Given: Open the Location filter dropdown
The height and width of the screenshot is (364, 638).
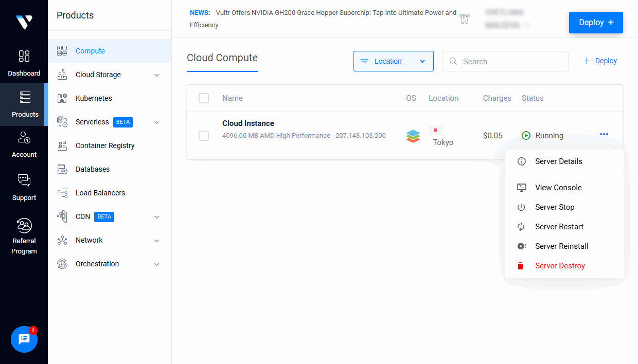Looking at the screenshot, I should coord(393,61).
